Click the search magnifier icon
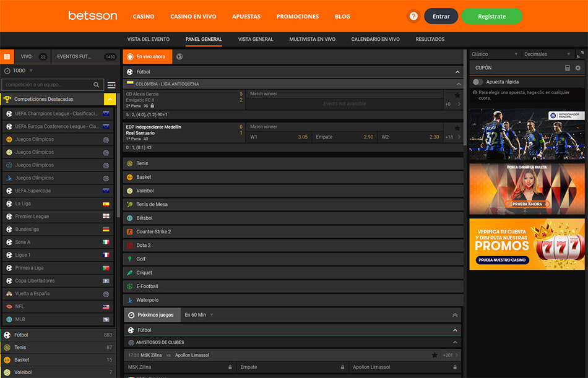This screenshot has height=378, width=588. click(96, 85)
